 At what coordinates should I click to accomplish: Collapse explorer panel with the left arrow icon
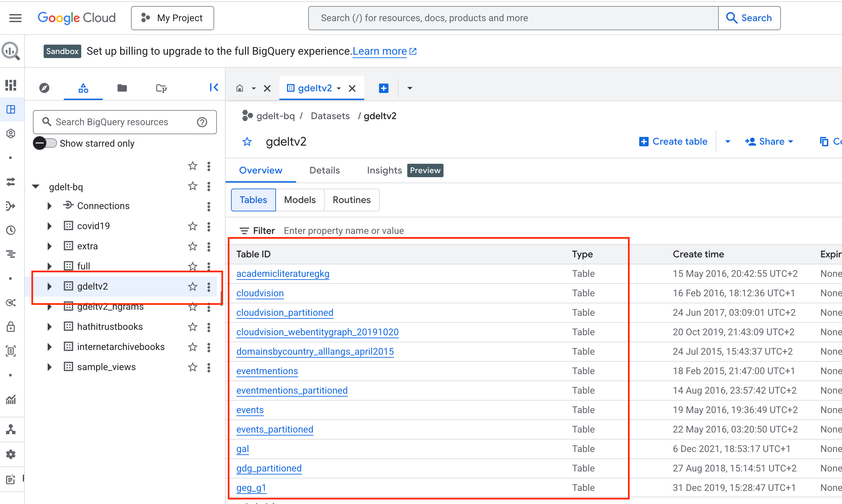[214, 88]
